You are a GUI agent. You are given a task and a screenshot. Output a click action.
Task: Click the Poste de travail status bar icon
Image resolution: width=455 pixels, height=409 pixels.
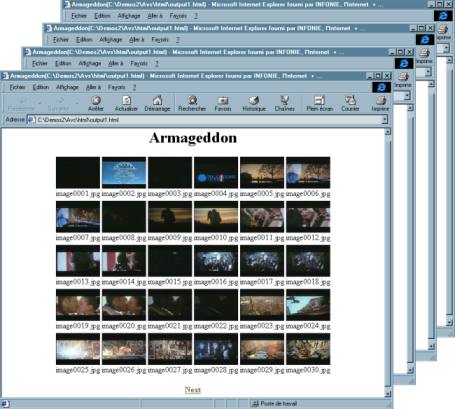[255, 404]
